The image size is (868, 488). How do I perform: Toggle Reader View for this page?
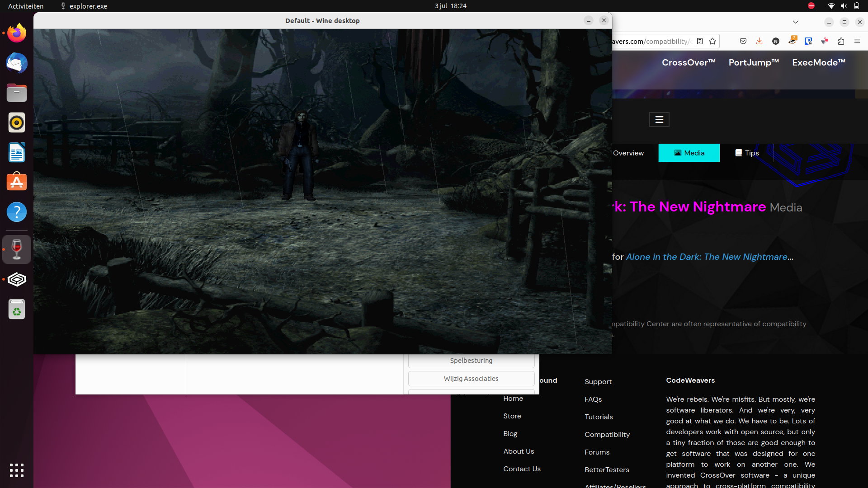click(x=699, y=41)
